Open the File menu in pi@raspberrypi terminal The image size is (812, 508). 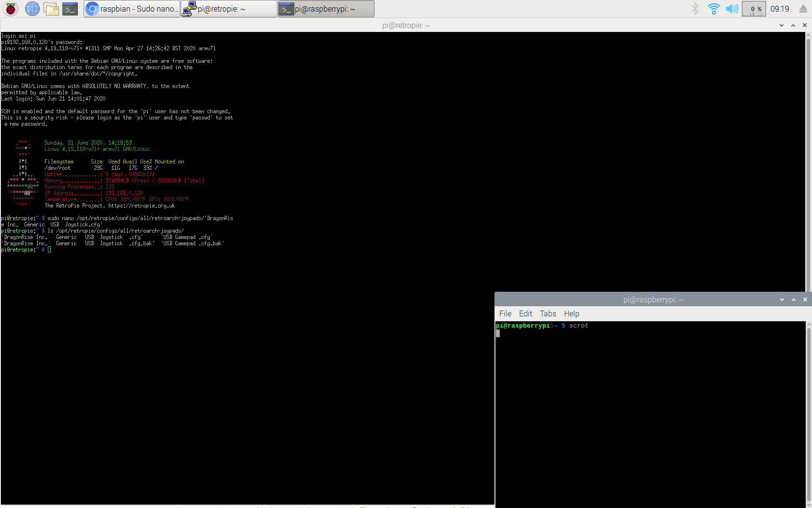point(505,314)
